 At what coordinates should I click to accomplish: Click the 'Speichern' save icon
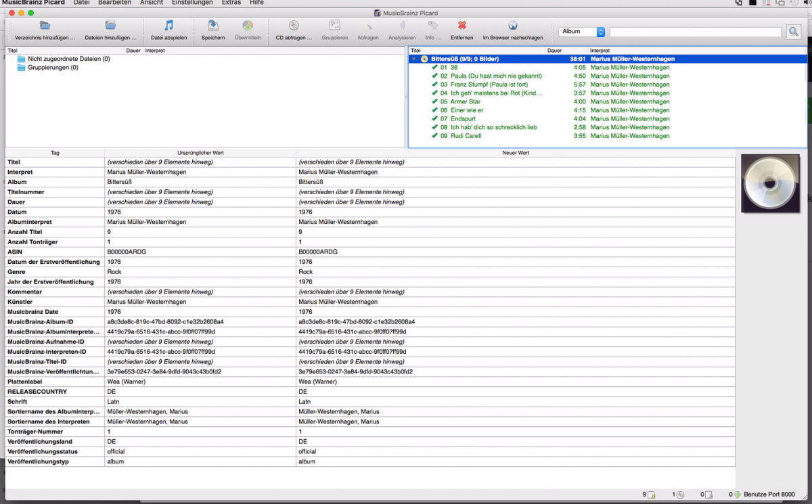[213, 26]
